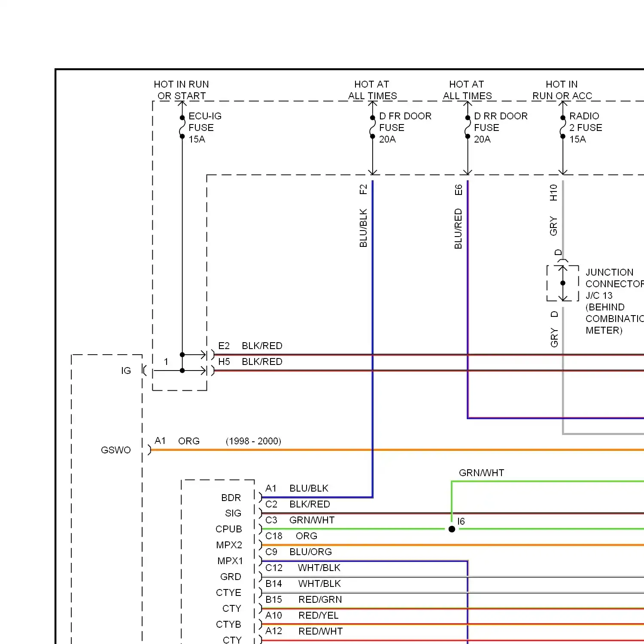This screenshot has width=644, height=644.
Task: Click the C12 WHT/BLK wire label
Action: pos(303,568)
